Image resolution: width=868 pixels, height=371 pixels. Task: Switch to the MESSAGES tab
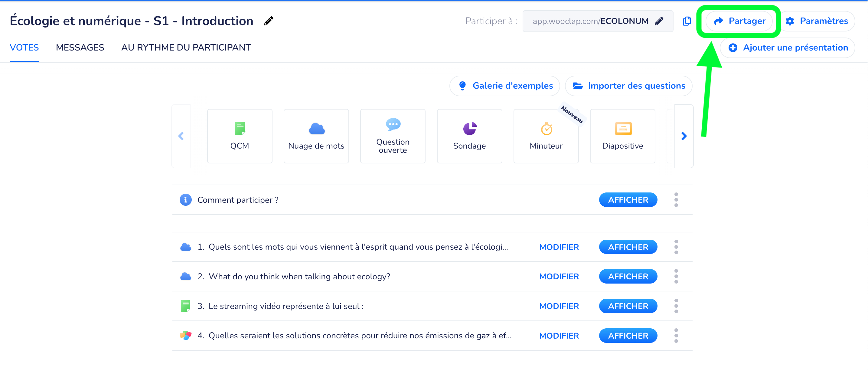[x=80, y=48]
